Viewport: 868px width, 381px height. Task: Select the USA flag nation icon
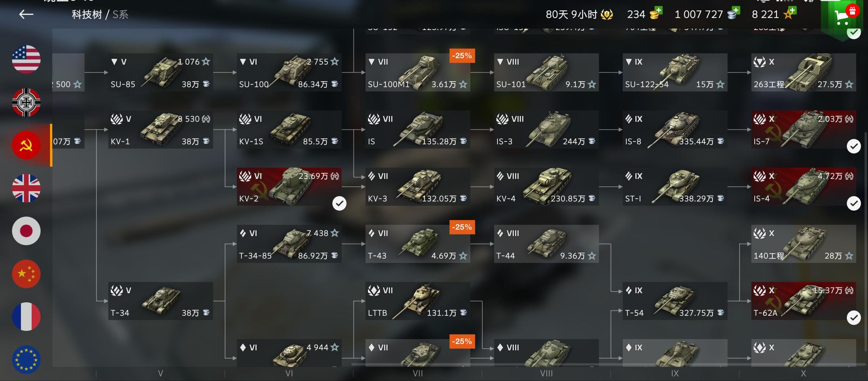click(26, 59)
